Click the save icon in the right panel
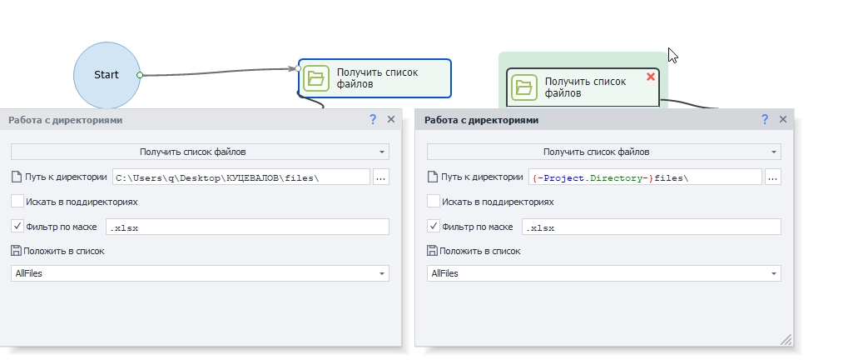This screenshot has height=360, width=868. [x=433, y=251]
